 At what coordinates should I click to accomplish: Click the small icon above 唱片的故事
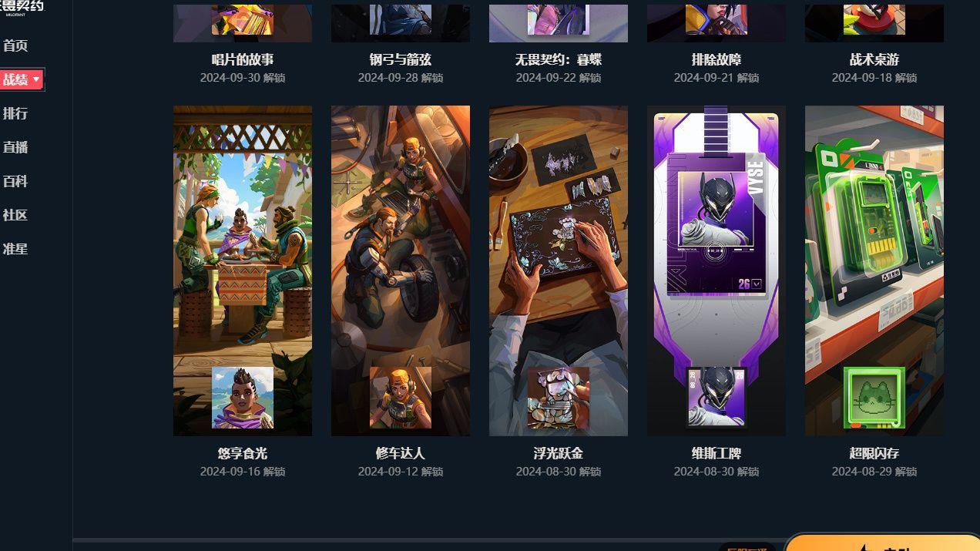(x=243, y=19)
